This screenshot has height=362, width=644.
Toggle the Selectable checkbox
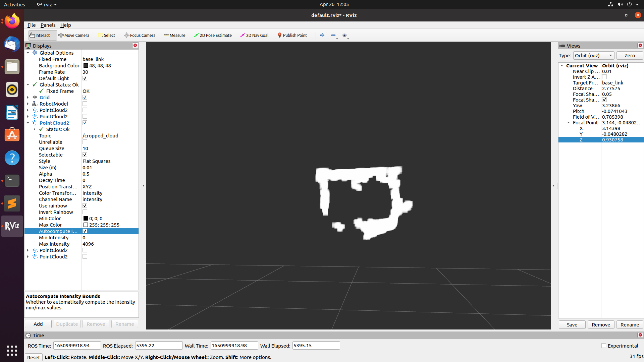[85, 155]
